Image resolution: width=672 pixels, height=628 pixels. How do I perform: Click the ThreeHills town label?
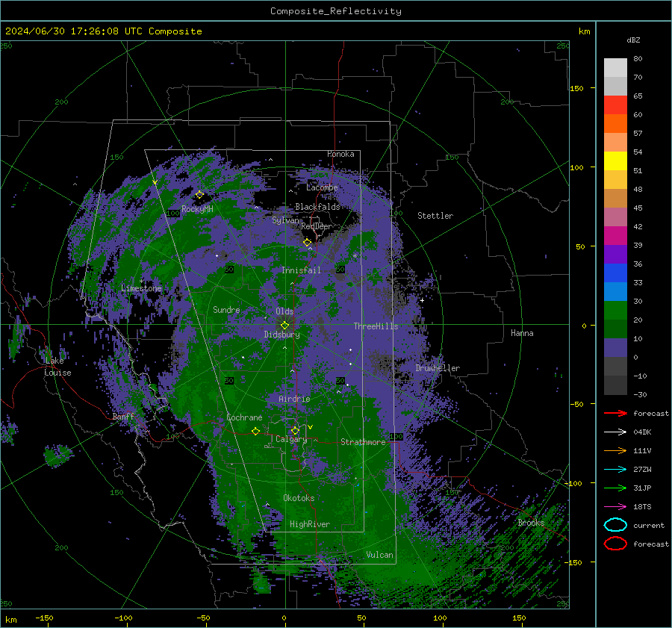pyautogui.click(x=376, y=326)
